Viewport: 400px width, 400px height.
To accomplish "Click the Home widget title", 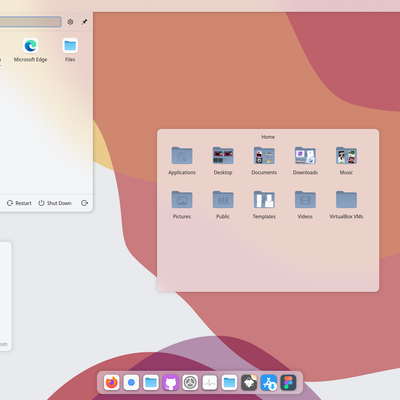I will point(268,137).
